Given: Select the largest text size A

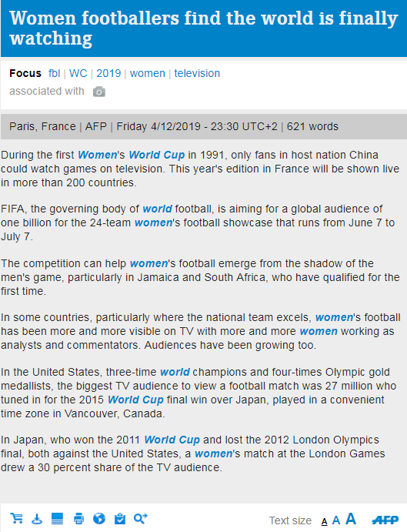Looking at the screenshot, I should (x=351, y=518).
